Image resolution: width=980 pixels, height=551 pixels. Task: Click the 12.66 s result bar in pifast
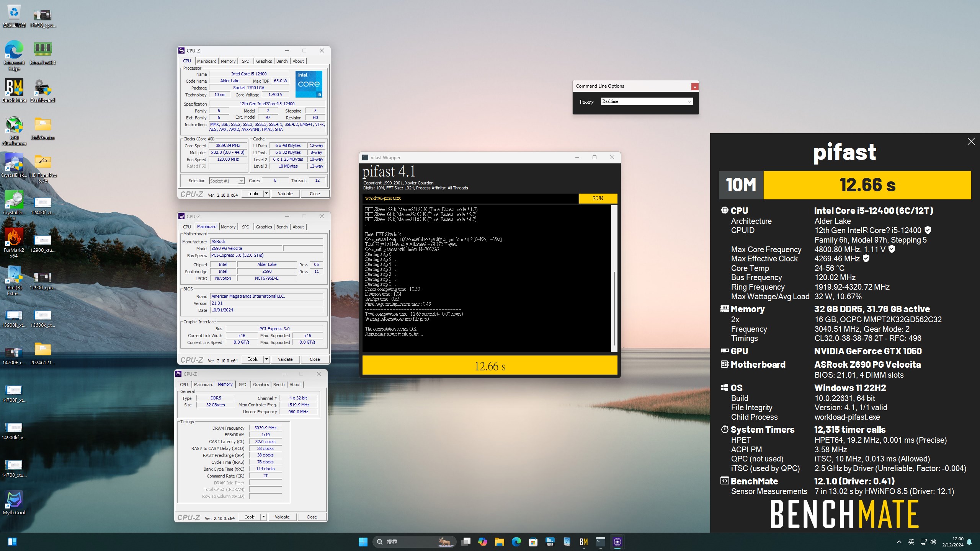click(490, 366)
